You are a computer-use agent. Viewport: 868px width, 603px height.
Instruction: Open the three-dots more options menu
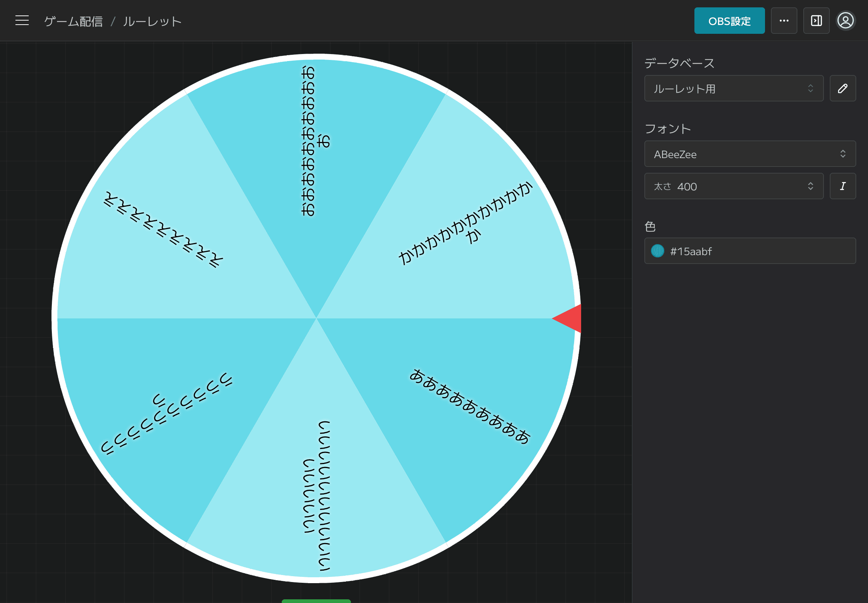tap(784, 21)
